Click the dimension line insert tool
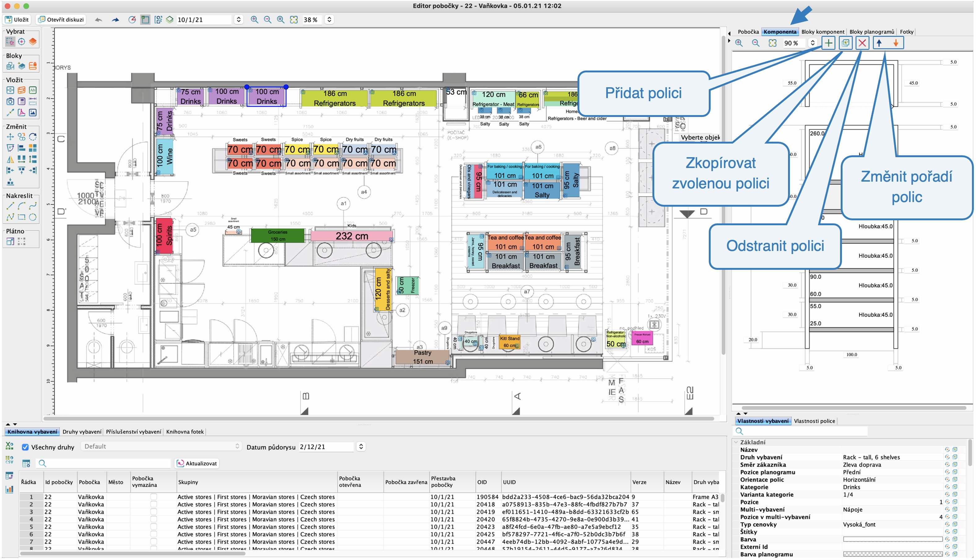This screenshot has height=560, width=976. 33,101
